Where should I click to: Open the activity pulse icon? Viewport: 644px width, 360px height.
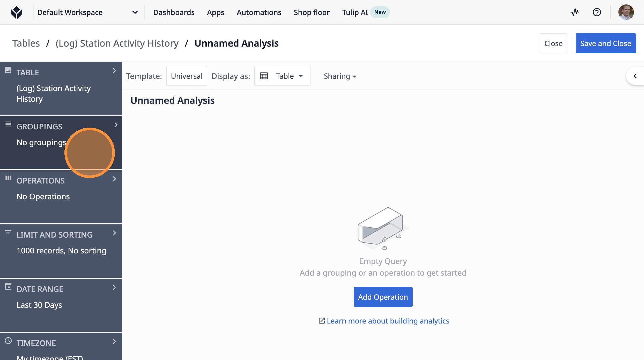[575, 12]
